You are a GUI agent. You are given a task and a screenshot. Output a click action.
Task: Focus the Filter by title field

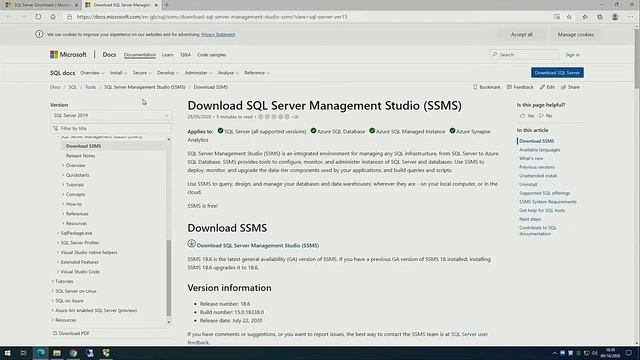111,128
